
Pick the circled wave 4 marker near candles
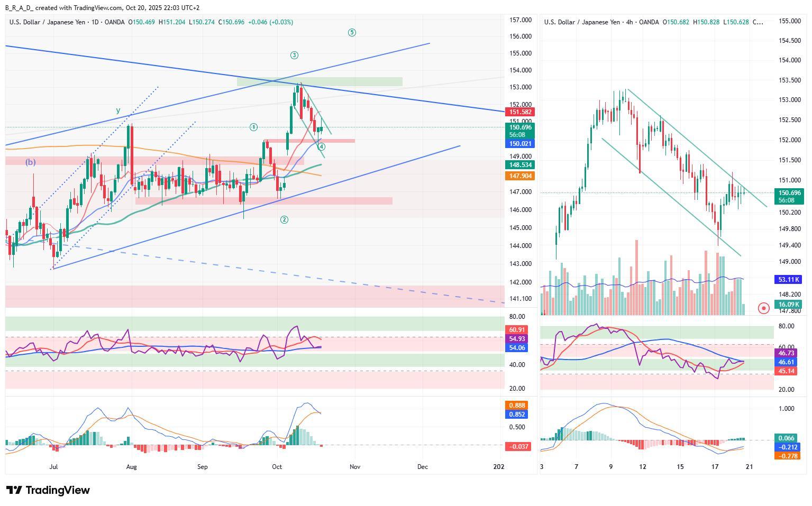pyautogui.click(x=321, y=147)
